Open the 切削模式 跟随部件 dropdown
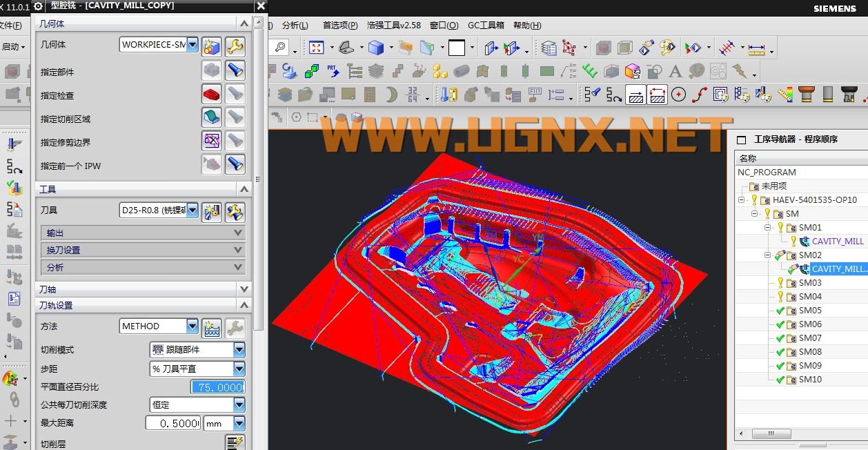The image size is (868, 450). (x=239, y=350)
